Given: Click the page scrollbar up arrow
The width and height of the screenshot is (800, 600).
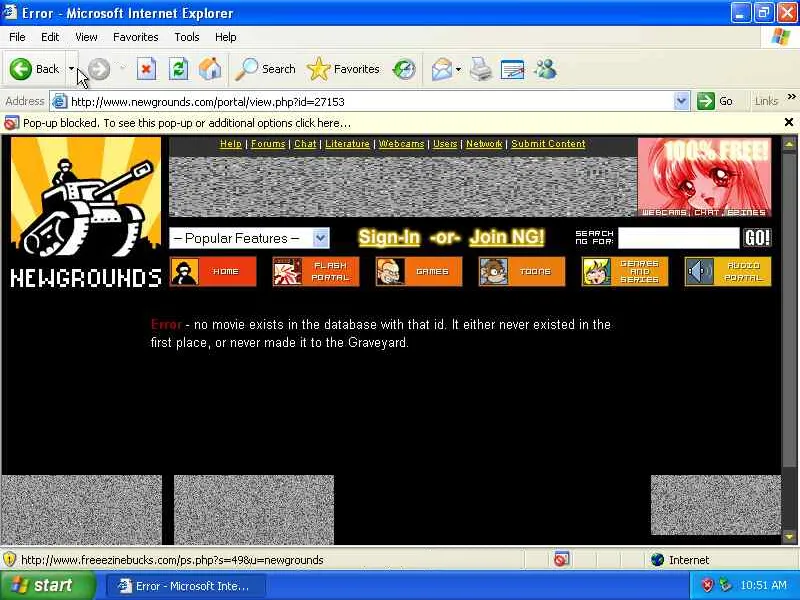Looking at the screenshot, I should [x=789, y=144].
